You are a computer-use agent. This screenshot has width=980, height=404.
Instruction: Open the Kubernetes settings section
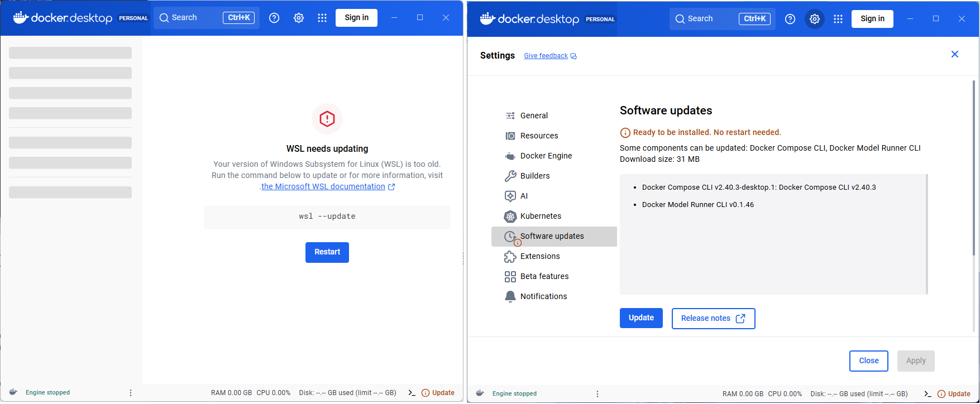pos(554,216)
